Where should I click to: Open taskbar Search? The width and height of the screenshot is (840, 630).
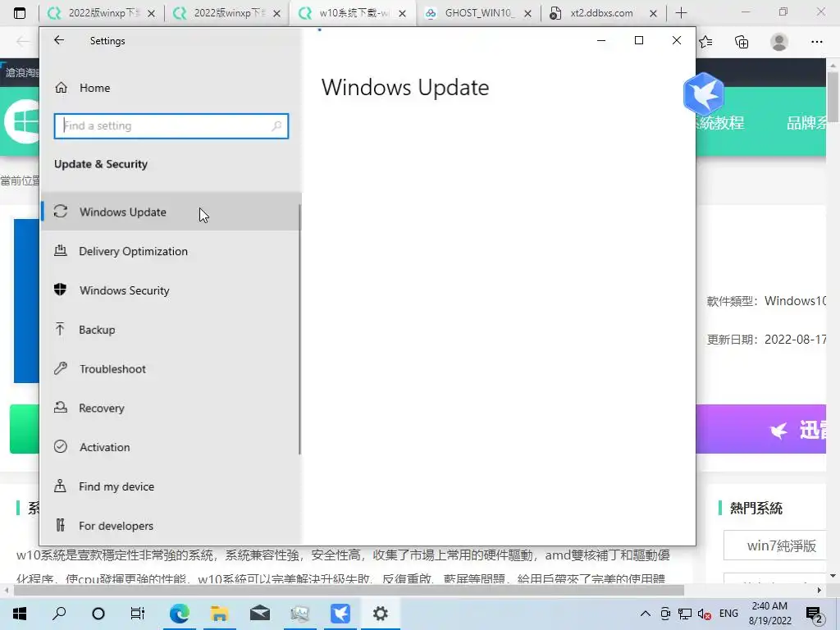(x=59, y=614)
